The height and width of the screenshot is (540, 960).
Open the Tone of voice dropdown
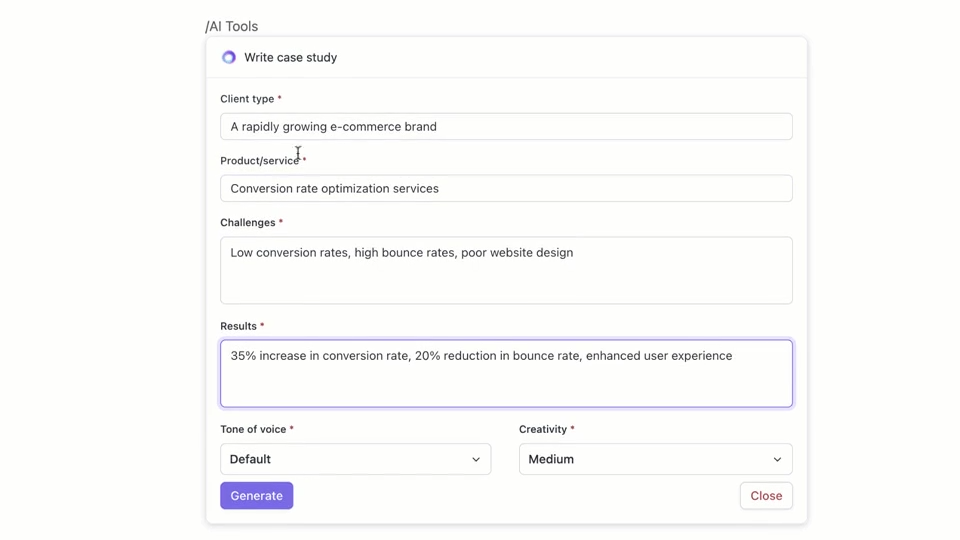pos(355,459)
